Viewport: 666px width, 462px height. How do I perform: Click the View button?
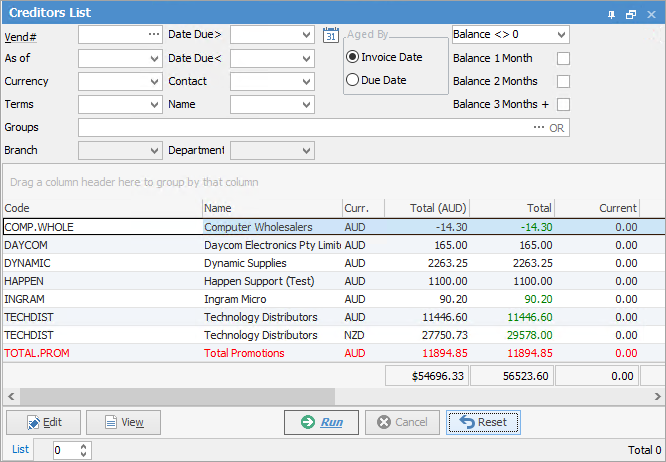coord(124,422)
